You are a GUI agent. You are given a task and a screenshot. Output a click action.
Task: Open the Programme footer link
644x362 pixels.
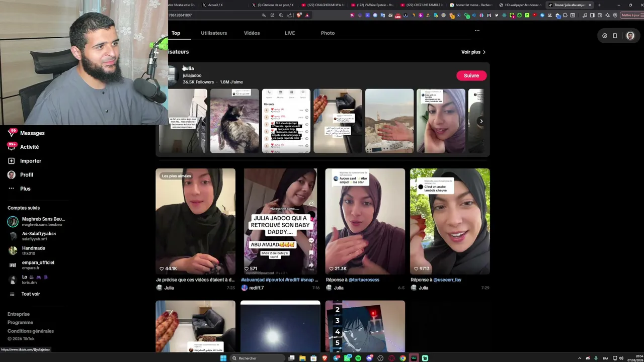pyautogui.click(x=20, y=323)
